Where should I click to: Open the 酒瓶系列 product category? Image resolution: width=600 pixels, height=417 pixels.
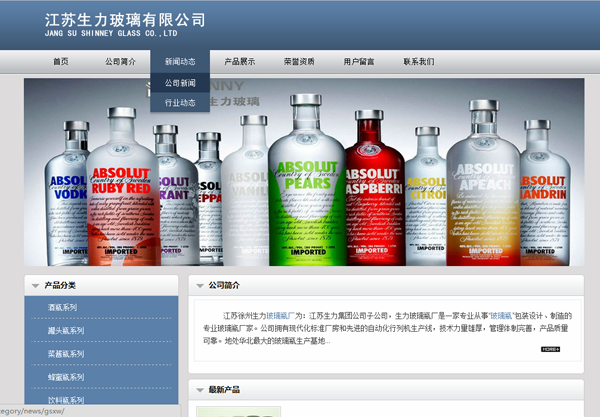[x=62, y=307]
